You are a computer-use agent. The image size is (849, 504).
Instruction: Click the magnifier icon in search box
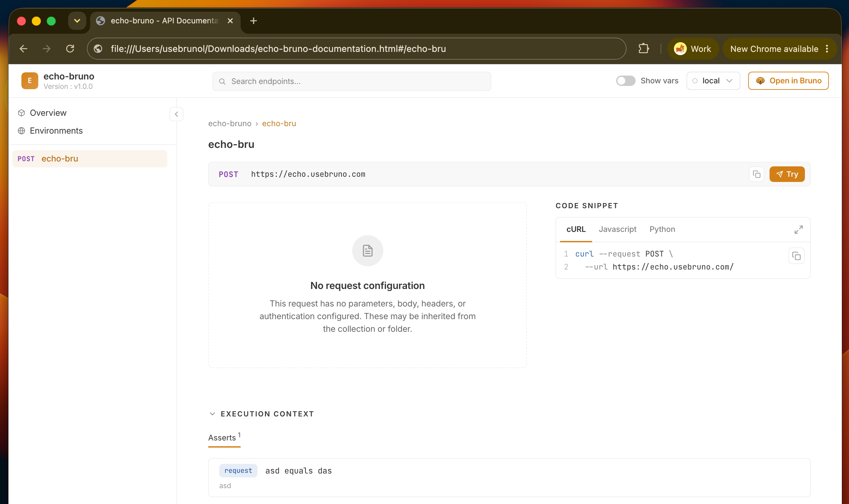tap(222, 81)
